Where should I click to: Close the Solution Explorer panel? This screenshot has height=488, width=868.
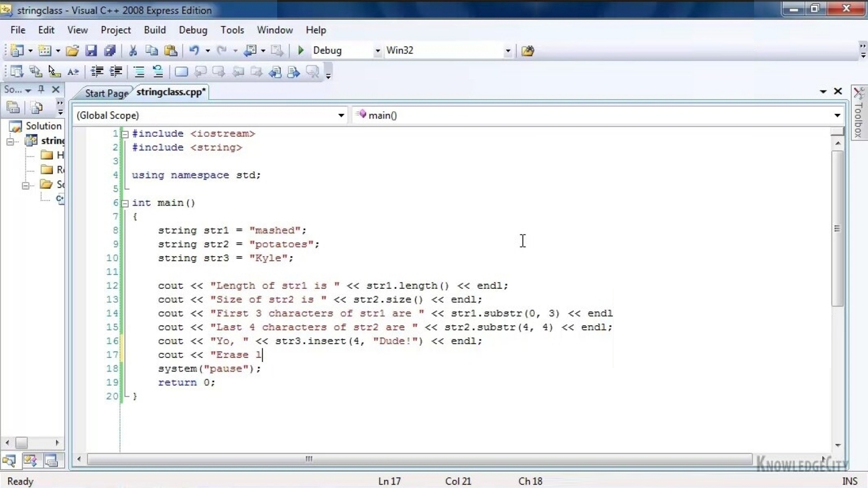point(56,89)
